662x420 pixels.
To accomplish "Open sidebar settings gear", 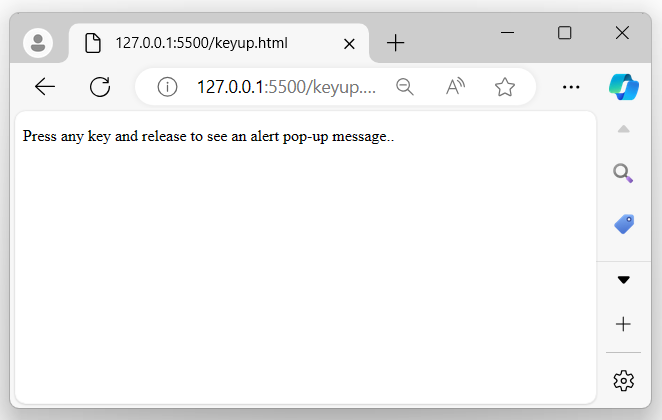I will point(623,380).
